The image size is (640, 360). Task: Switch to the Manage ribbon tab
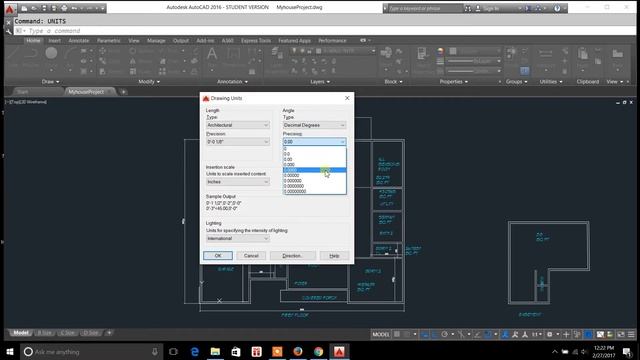tap(156, 40)
